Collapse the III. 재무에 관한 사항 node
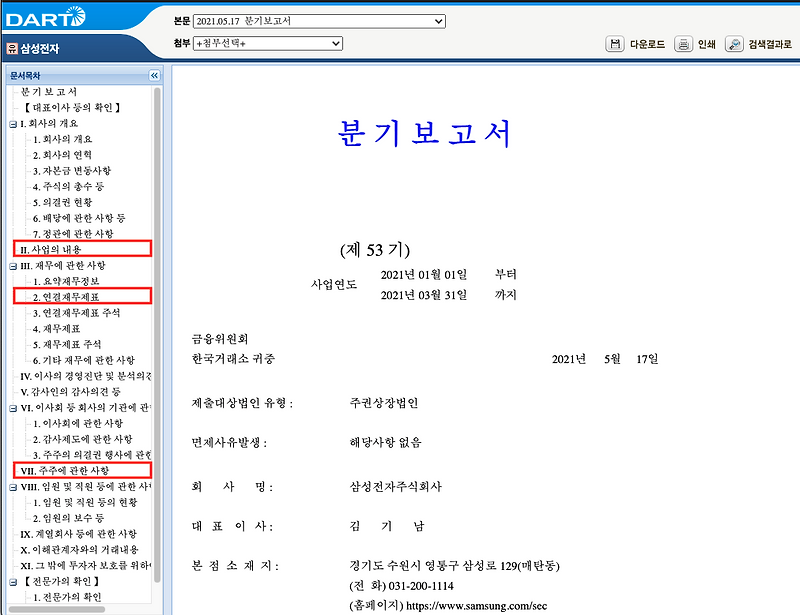Screen dimensions: 800x615 [13, 266]
